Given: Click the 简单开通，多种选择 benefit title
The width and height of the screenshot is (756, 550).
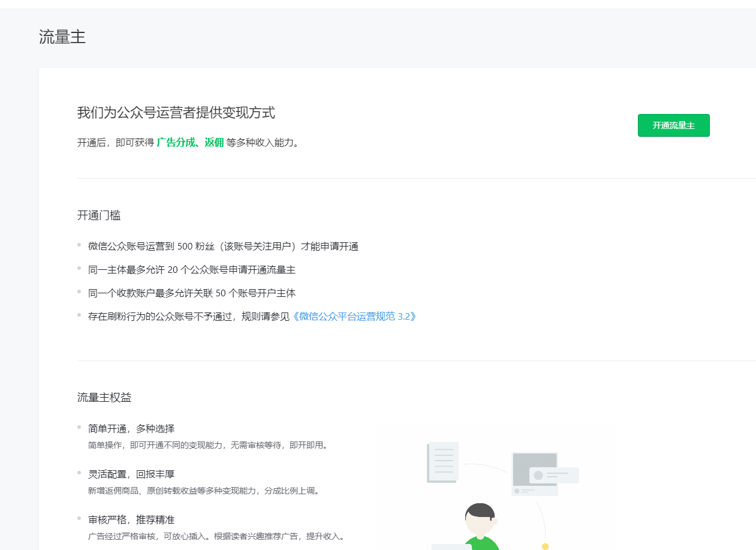Looking at the screenshot, I should [131, 429].
